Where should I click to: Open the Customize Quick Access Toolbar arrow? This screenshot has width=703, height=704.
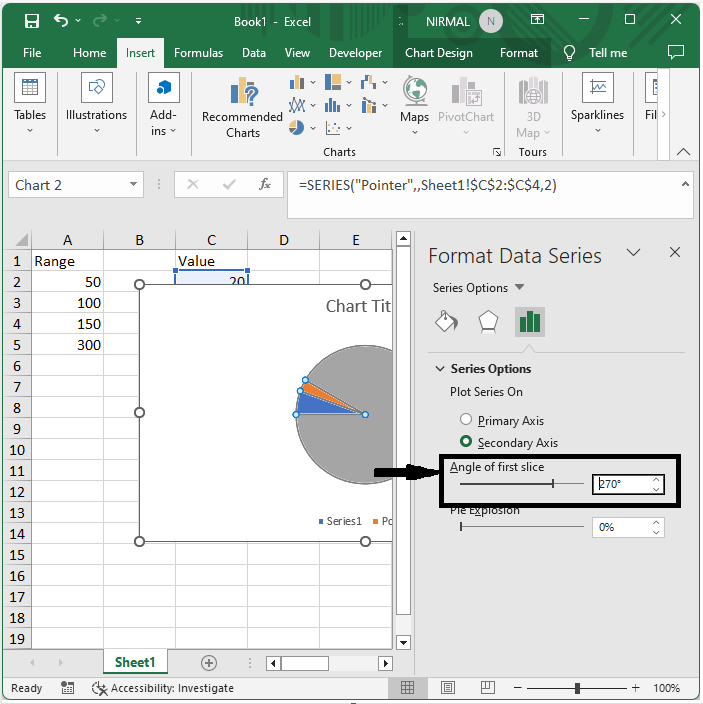(138, 21)
